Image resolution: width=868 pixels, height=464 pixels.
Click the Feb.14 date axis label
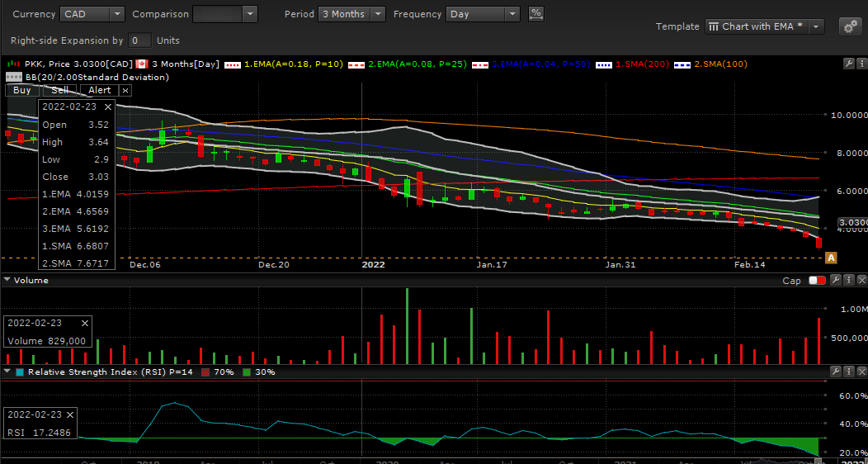(x=750, y=265)
